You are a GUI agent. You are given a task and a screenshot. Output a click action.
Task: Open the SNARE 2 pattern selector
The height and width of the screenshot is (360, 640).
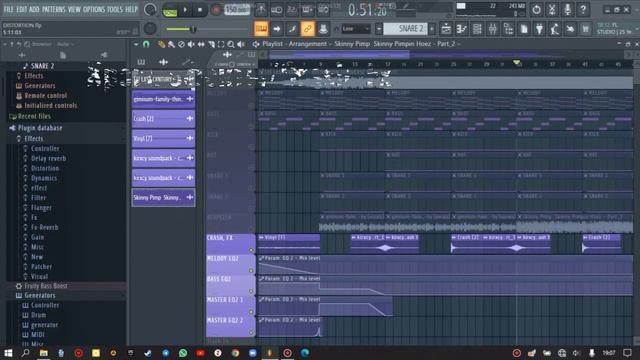click(x=405, y=29)
